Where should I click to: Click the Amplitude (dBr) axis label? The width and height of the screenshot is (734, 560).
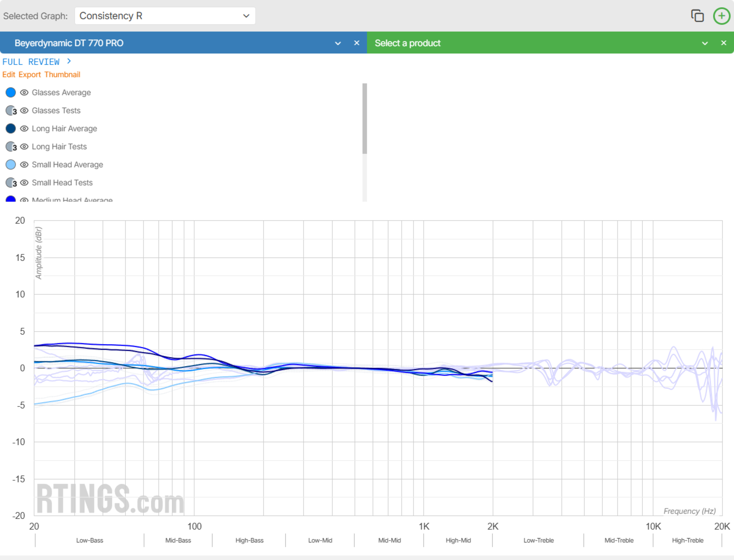(39, 253)
